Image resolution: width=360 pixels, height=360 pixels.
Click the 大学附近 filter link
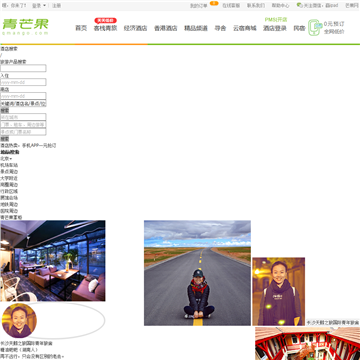tap(9, 178)
